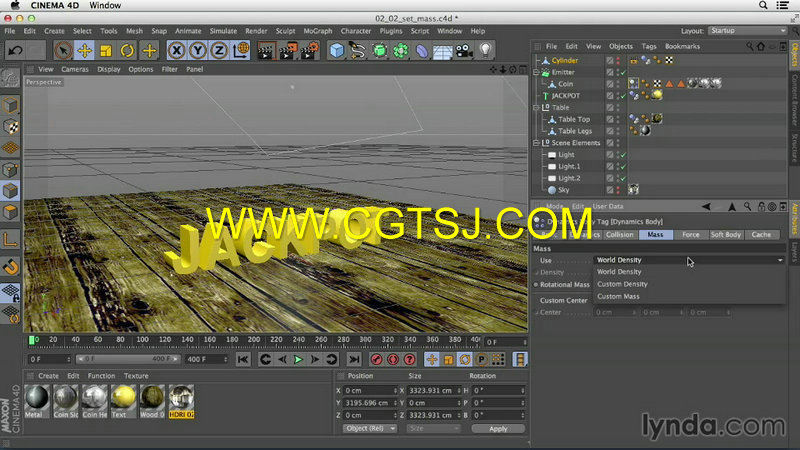Click the Apply coordinates button
This screenshot has height=450, width=800.
pos(498,429)
